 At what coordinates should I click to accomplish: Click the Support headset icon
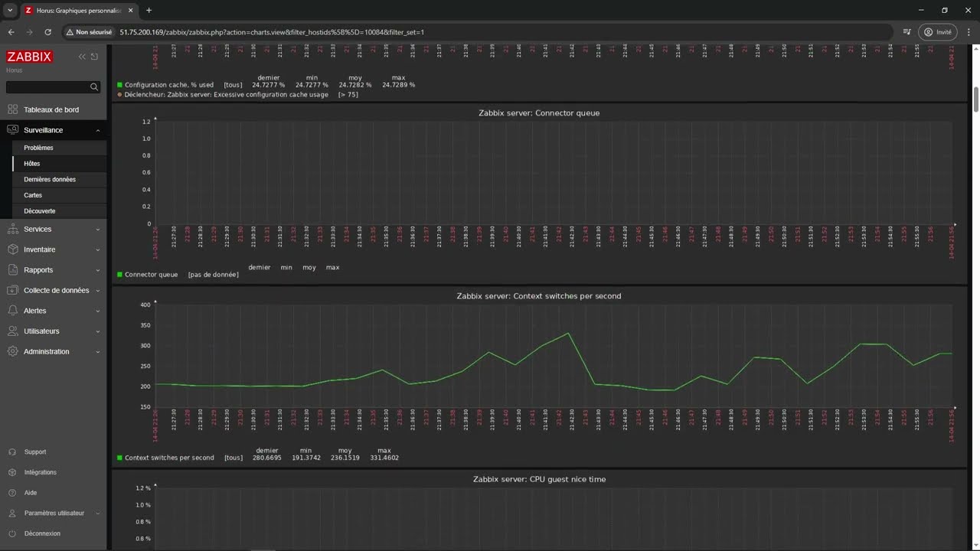(12, 452)
